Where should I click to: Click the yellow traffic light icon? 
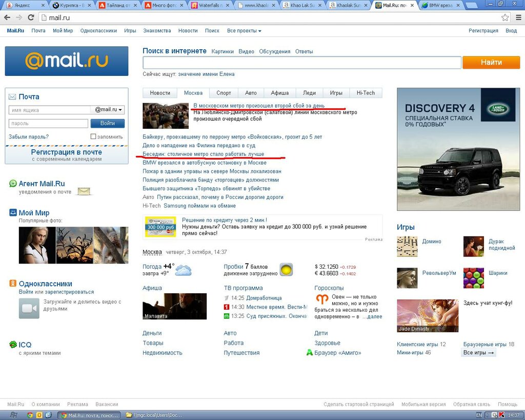(286, 270)
